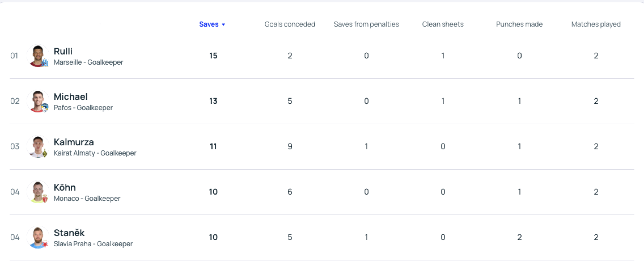Click the Staněk player name
644x261 pixels.
pyautogui.click(x=69, y=233)
